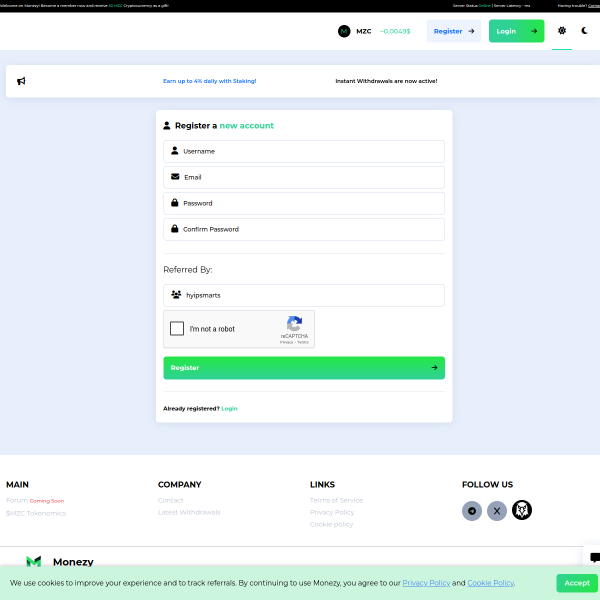The height and width of the screenshot is (600, 600).
Task: Switch to dark mode moon icon
Action: [x=584, y=31]
